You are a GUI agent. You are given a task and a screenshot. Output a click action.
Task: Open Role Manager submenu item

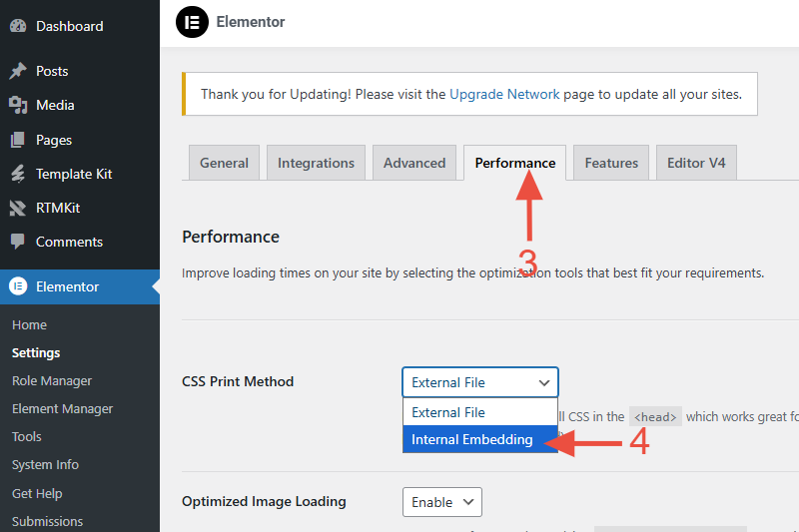[x=52, y=381]
